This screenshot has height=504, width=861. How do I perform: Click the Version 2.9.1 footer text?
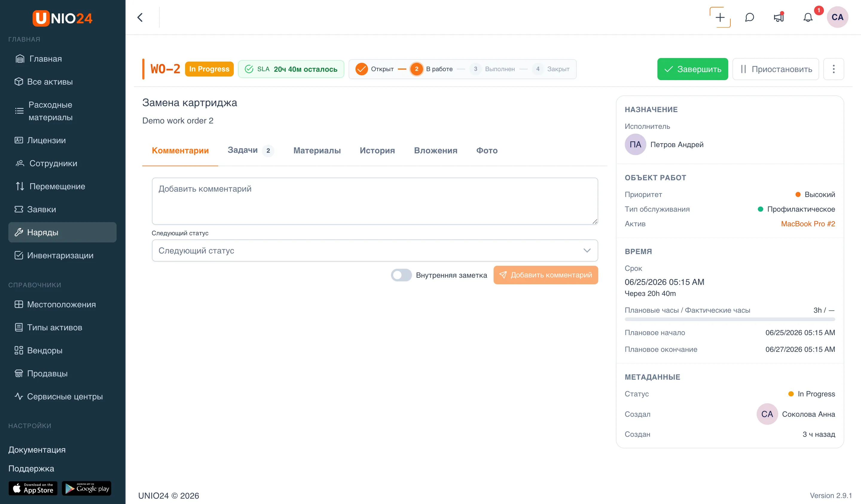pyautogui.click(x=831, y=495)
